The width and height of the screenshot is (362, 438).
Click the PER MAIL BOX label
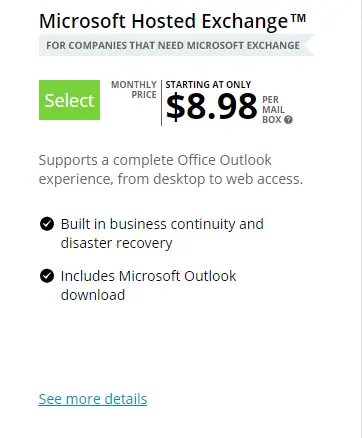tap(273, 110)
